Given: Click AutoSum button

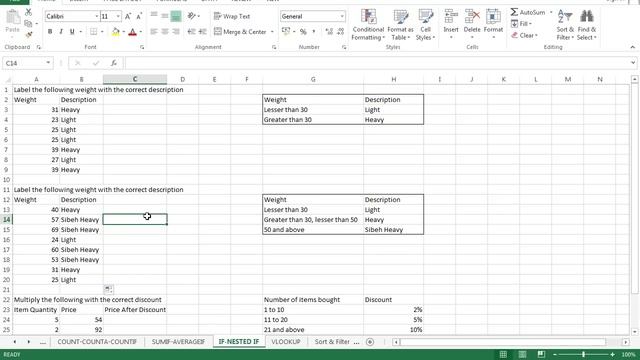Looking at the screenshot, I should tap(528, 12).
